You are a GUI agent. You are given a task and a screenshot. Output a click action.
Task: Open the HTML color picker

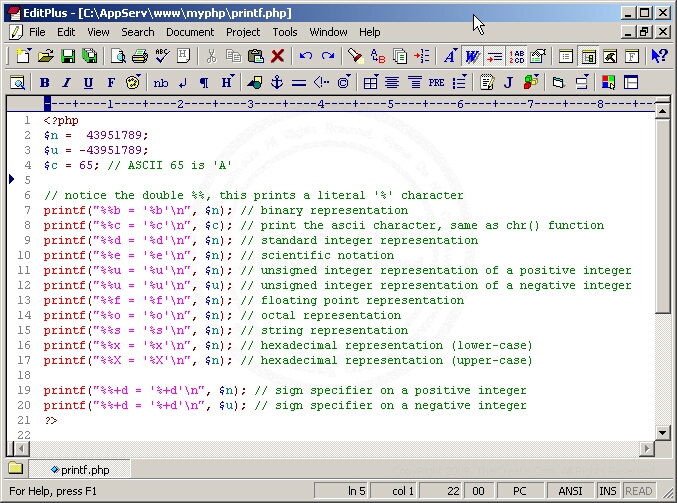pos(608,82)
